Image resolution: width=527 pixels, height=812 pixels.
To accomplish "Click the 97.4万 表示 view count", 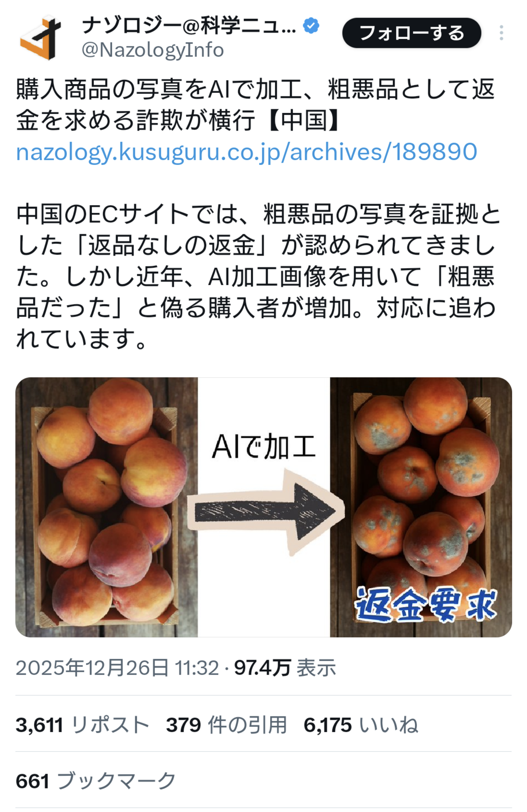I will coord(285,668).
